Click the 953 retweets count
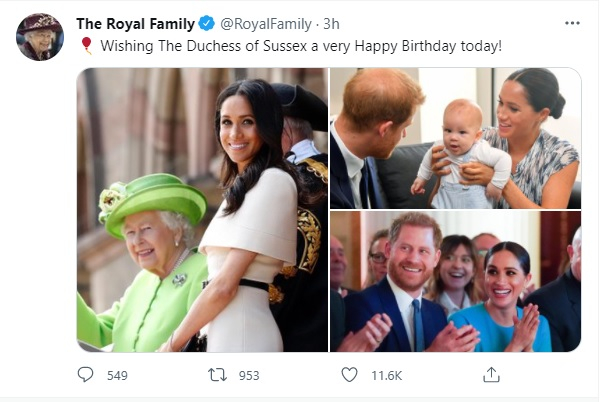The image size is (600, 402). click(249, 375)
